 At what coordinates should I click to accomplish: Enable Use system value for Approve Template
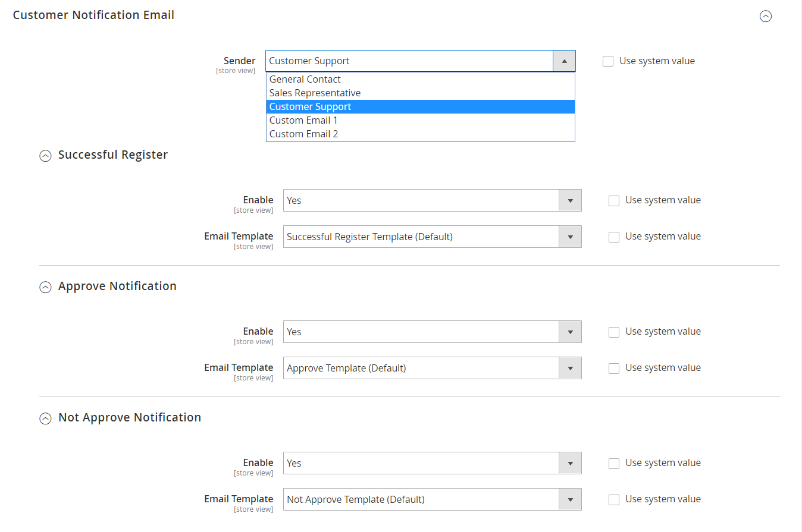pyautogui.click(x=614, y=369)
